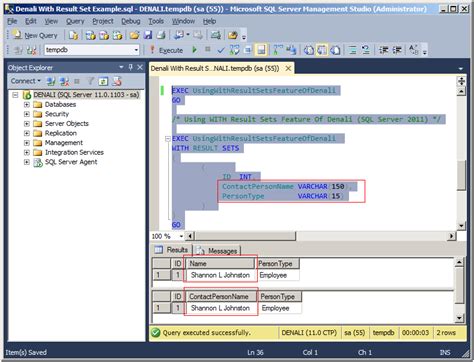Expand the Management folder
This screenshot has height=362, width=474.
tap(27, 143)
